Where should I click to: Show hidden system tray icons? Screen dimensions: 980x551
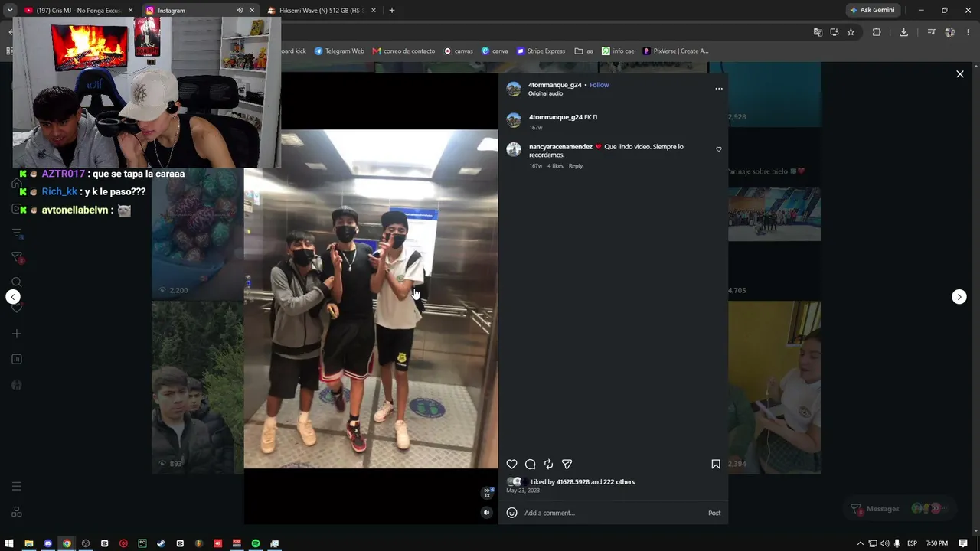860,543
